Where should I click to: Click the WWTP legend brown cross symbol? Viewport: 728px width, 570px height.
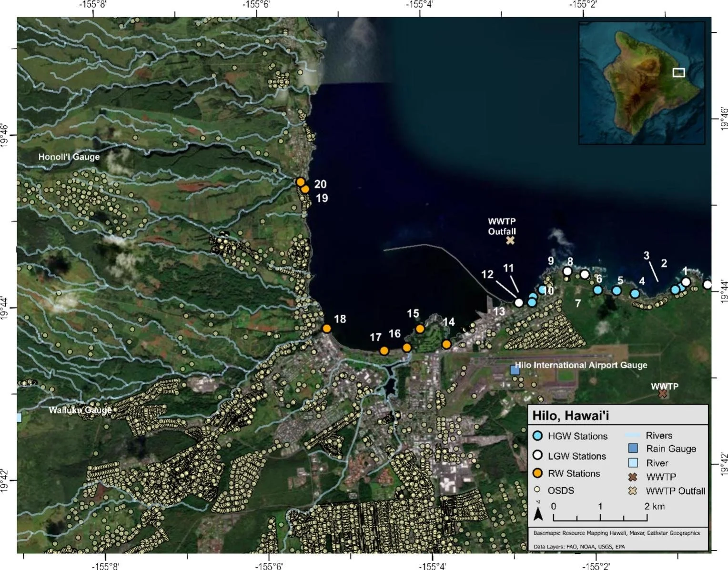point(633,477)
